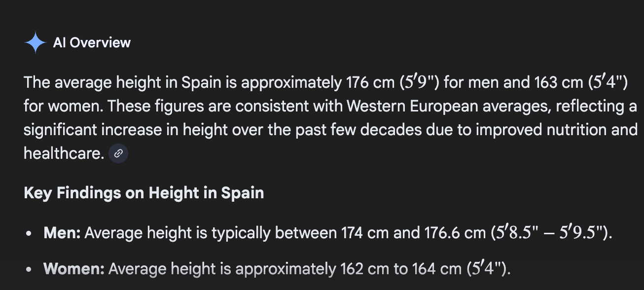Select the bold "Women:" label
This screenshot has height=290, width=644.
click(74, 269)
